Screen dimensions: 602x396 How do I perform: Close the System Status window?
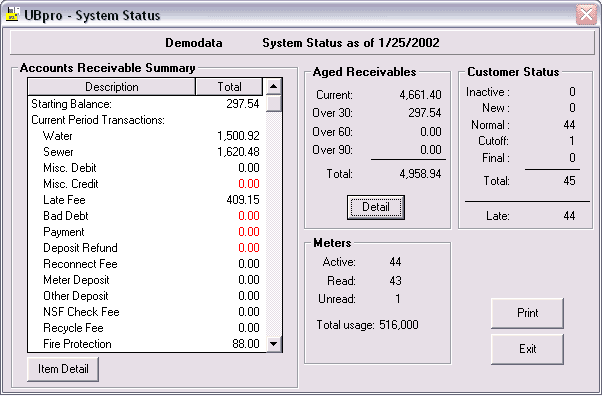(586, 15)
